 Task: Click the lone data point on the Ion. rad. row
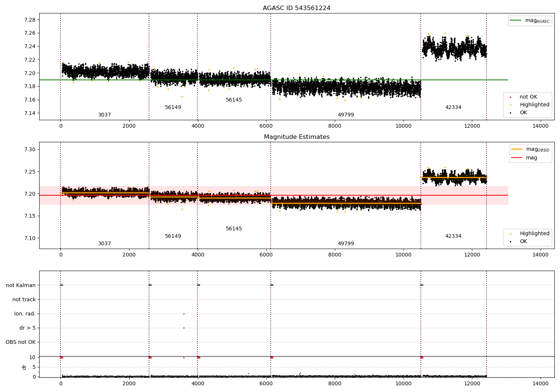coord(184,314)
